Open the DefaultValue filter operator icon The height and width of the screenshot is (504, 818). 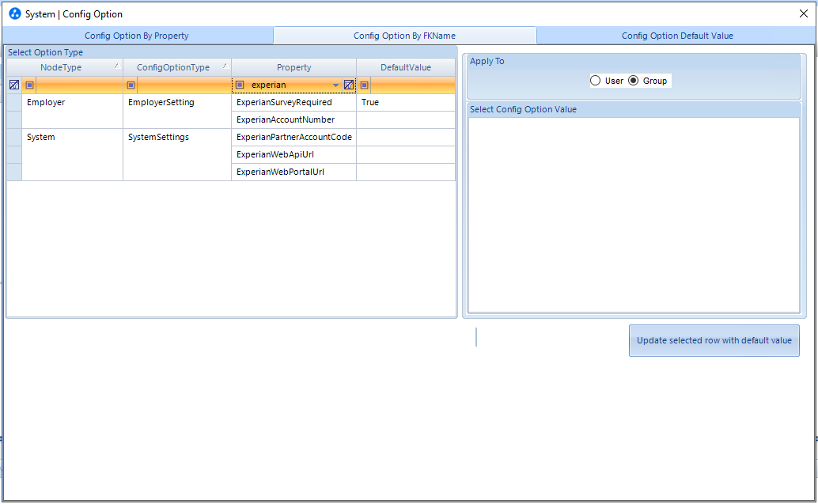coord(364,85)
